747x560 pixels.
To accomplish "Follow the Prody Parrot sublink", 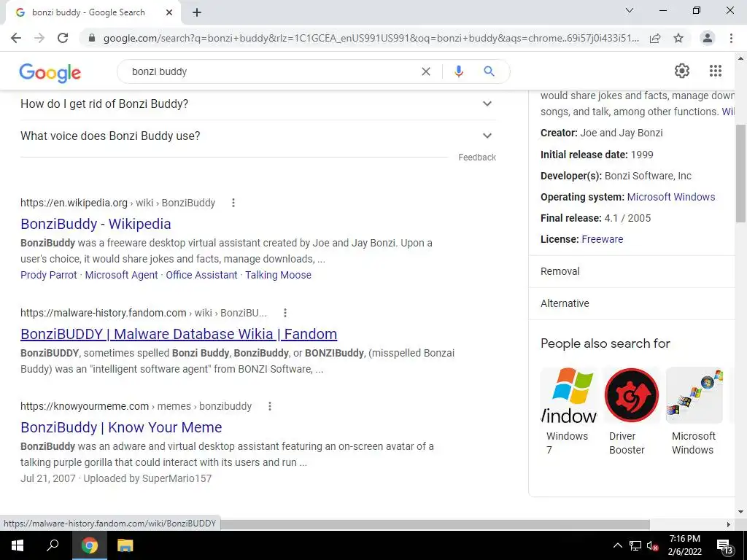I will (49, 275).
